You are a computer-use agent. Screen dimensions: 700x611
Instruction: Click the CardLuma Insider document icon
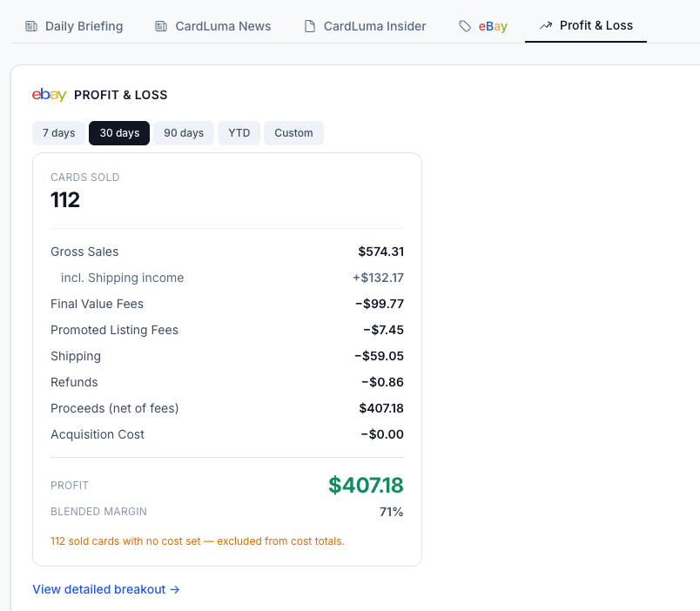310,26
